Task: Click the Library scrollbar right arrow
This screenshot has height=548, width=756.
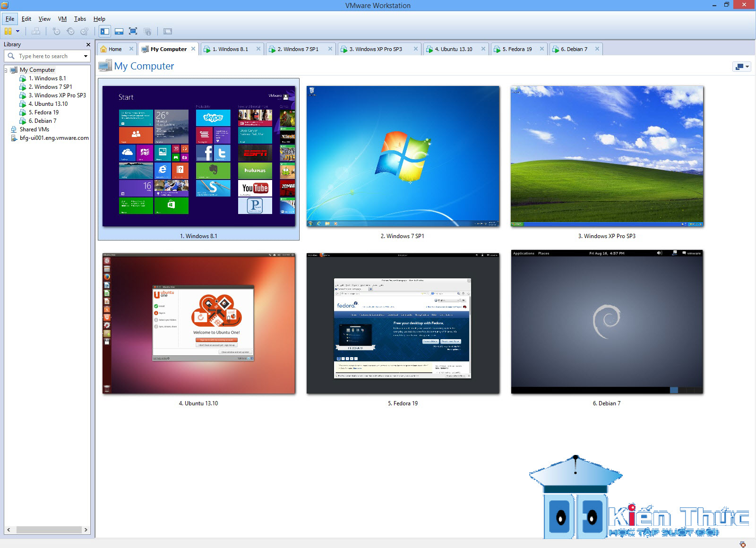Action: [x=86, y=530]
